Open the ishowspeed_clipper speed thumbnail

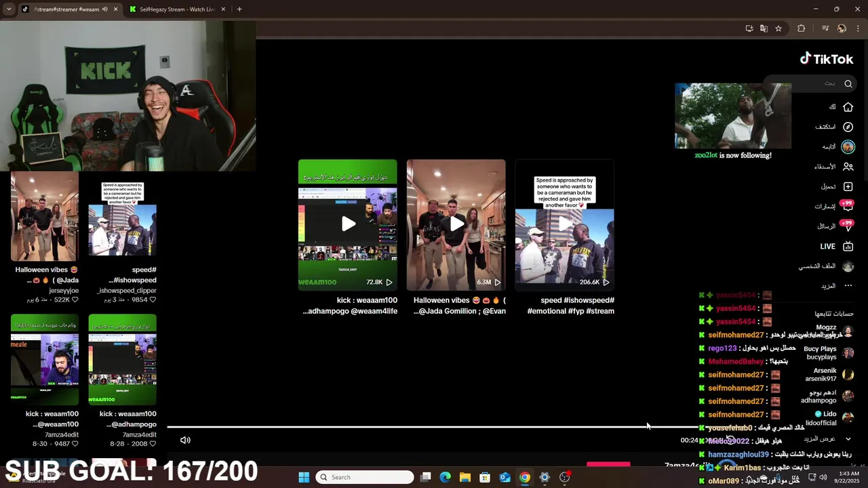point(123,216)
